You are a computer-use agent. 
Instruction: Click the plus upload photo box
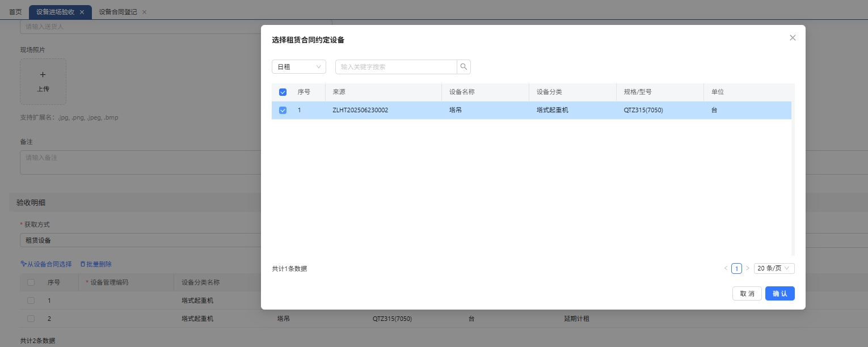(x=43, y=82)
